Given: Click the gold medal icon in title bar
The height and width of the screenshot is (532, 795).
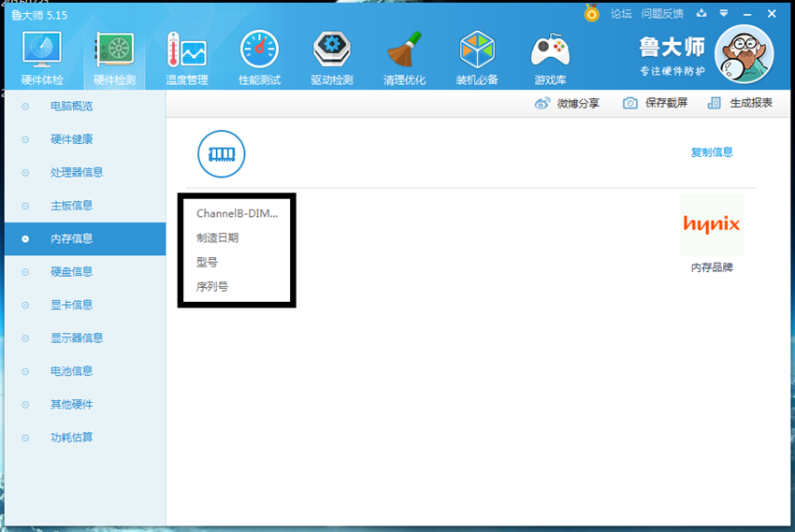Looking at the screenshot, I should (x=592, y=13).
